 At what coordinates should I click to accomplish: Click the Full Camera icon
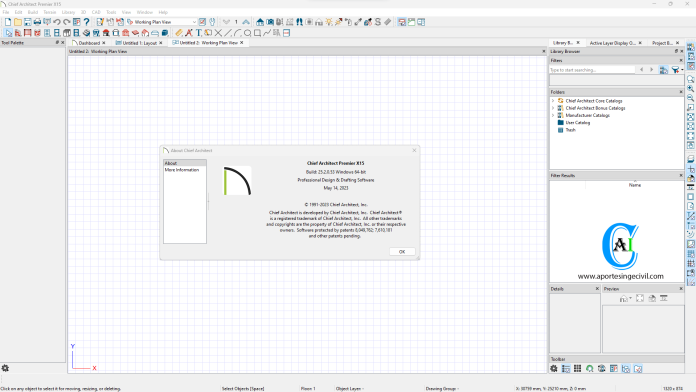coord(270,22)
